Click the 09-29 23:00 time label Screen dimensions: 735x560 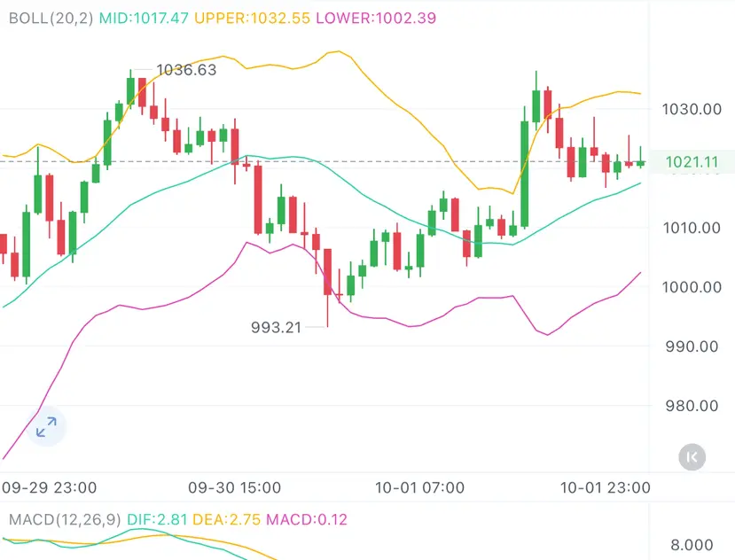click(x=50, y=487)
